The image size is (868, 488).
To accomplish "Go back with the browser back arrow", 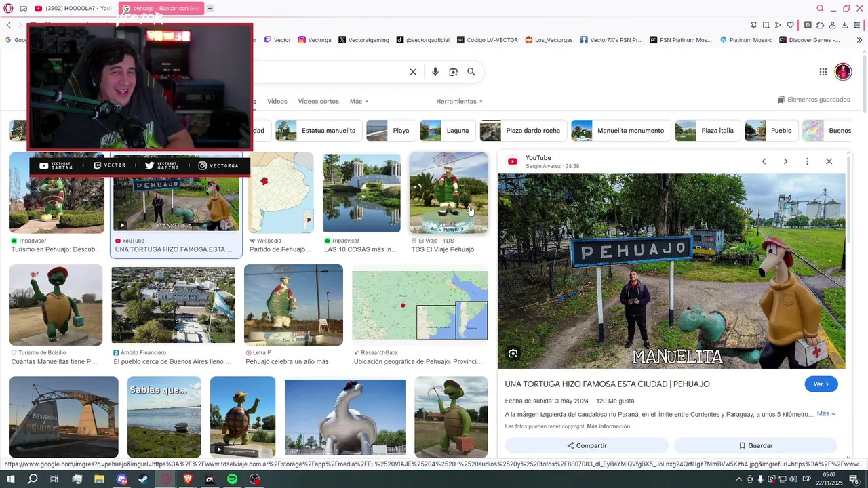I will click(8, 25).
